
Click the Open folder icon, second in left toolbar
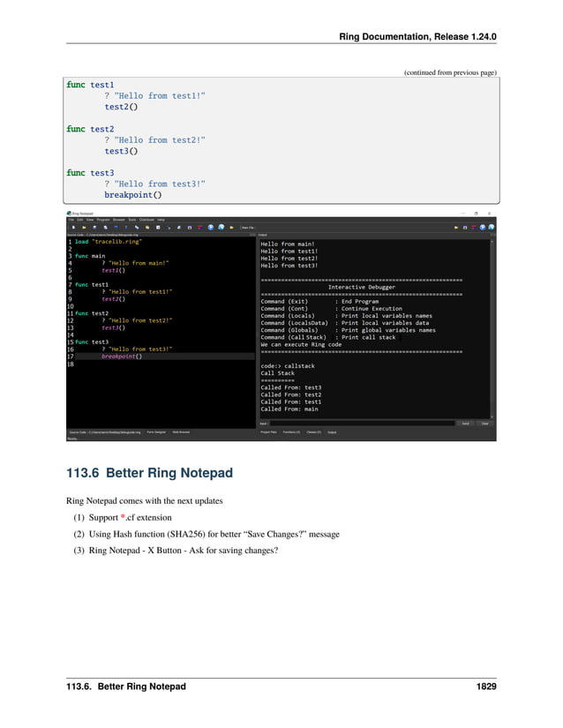point(84,228)
